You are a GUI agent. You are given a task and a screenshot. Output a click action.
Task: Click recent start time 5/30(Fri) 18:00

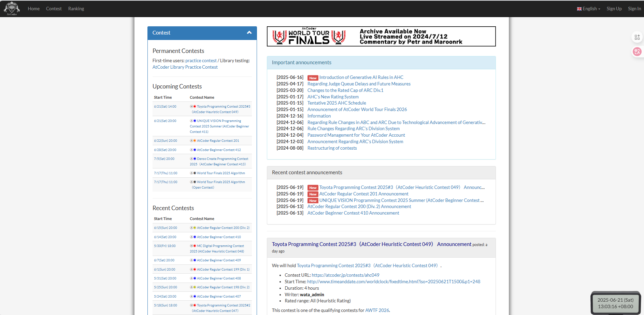click(165, 246)
